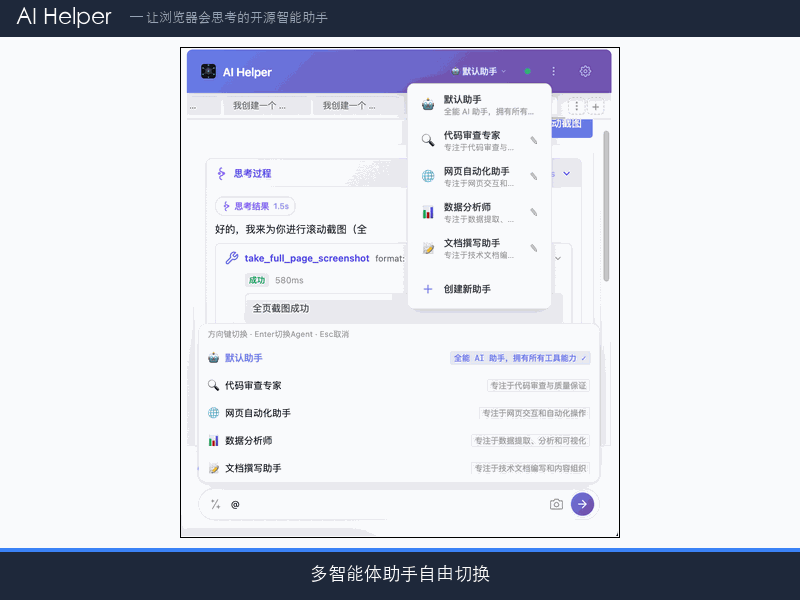The width and height of the screenshot is (800, 600).
Task: Click the 多智能体助手自由切换 caption
Action: (400, 573)
